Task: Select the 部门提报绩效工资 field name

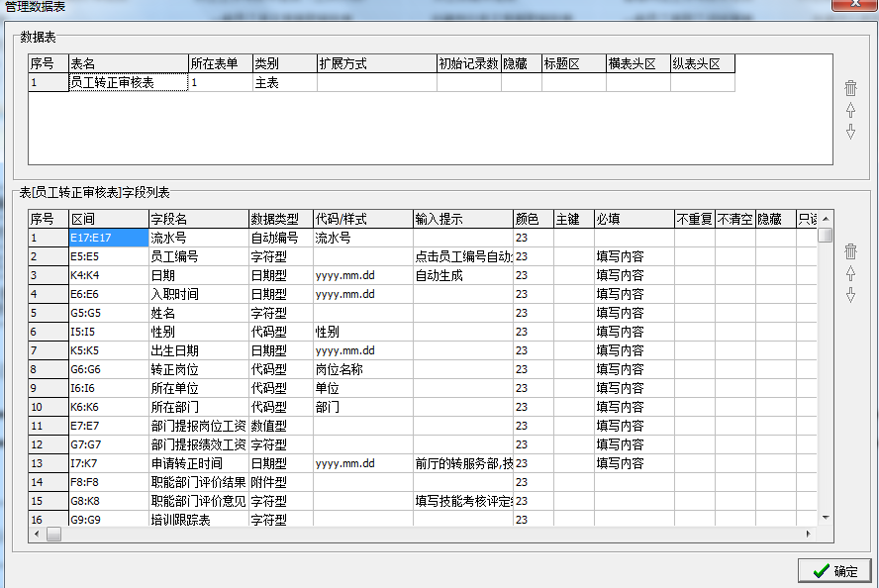Action: [198, 444]
